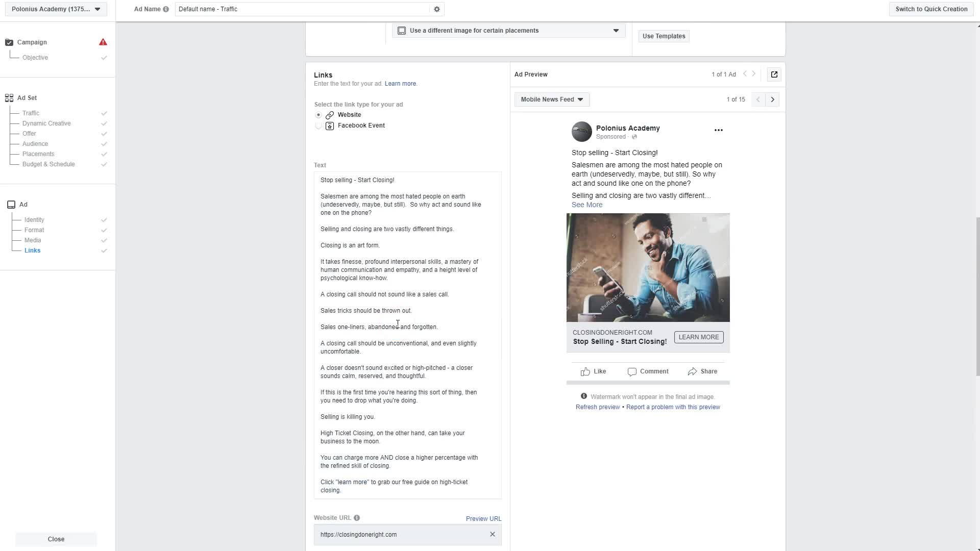The image size is (980, 551).
Task: Open the Preview URL link
Action: coord(483,519)
